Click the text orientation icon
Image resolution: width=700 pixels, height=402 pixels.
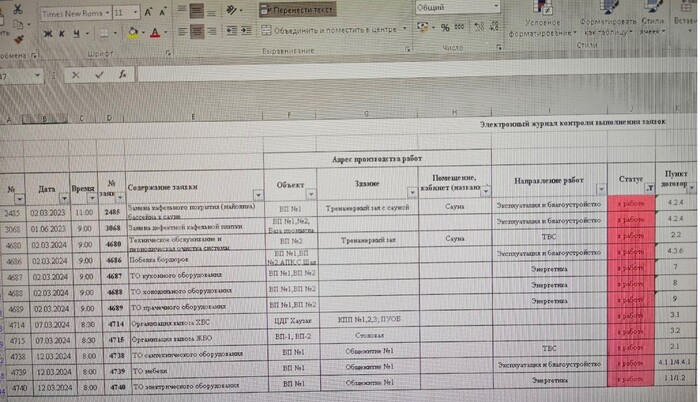pos(231,10)
